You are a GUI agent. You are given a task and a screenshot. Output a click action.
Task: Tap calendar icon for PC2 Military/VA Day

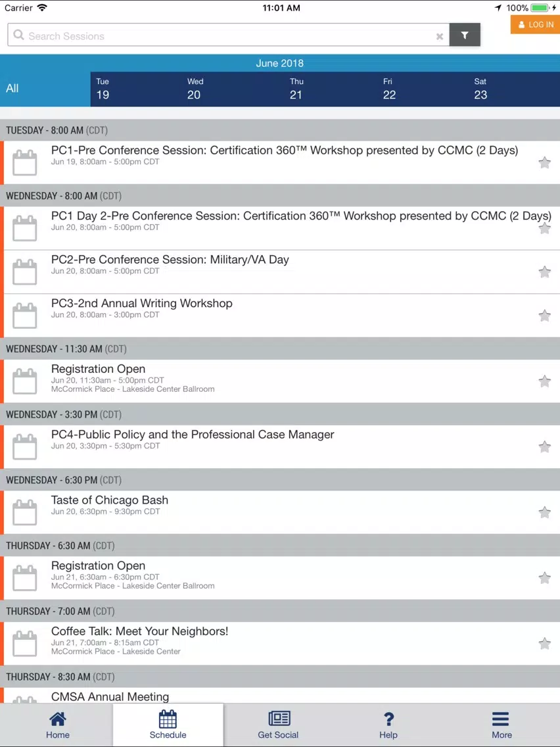(x=25, y=272)
